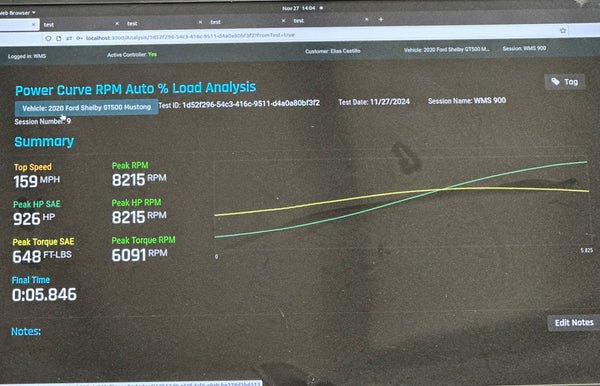Image resolution: width=600 pixels, height=386 pixels.
Task: Click the key icon in address bar
Action: [79, 38]
